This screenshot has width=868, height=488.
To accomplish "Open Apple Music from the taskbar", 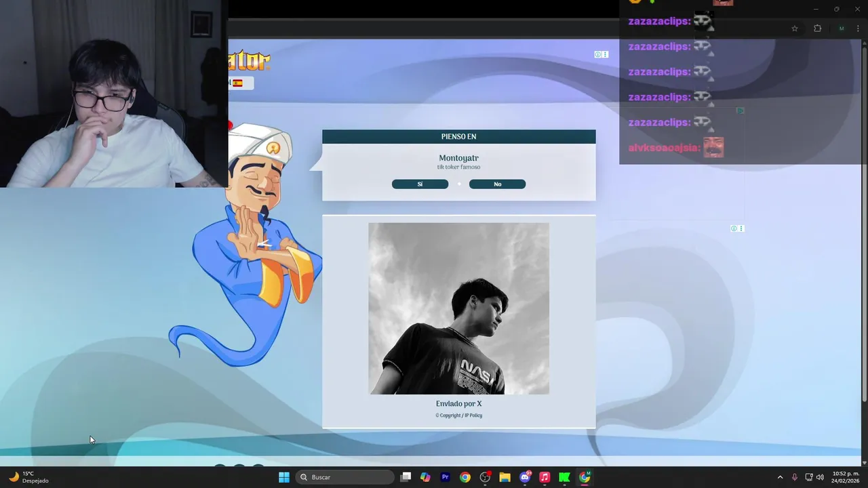I will pos(545,477).
